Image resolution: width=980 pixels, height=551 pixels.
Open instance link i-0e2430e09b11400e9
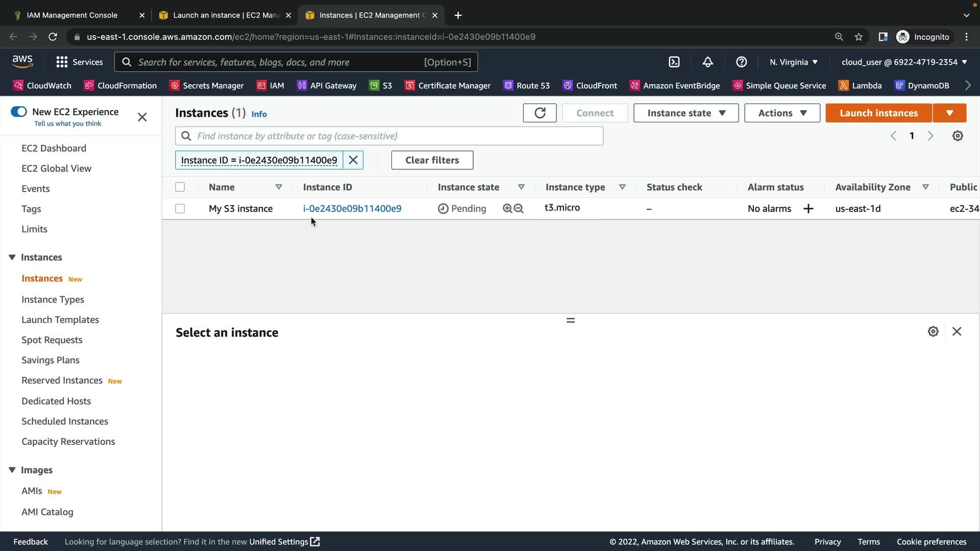point(352,209)
